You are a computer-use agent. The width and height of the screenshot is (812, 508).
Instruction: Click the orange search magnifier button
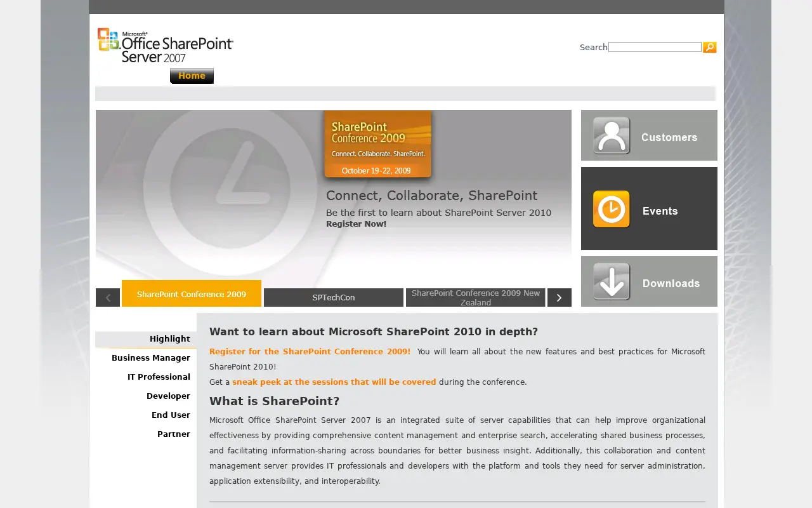[709, 47]
